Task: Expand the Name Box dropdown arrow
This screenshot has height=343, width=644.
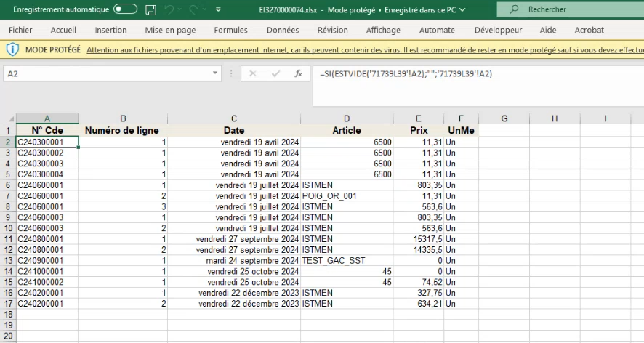Action: pyautogui.click(x=215, y=73)
